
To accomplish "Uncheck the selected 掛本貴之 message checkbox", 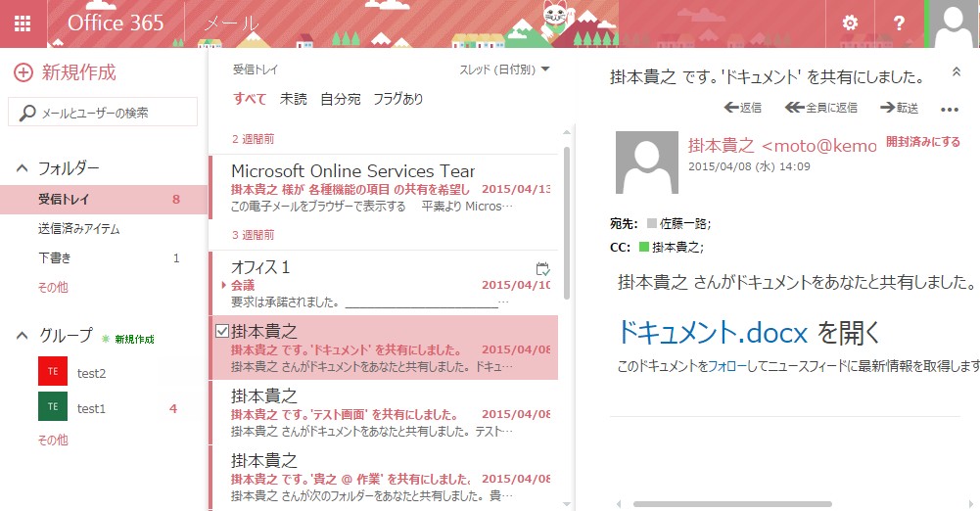I will click(222, 331).
